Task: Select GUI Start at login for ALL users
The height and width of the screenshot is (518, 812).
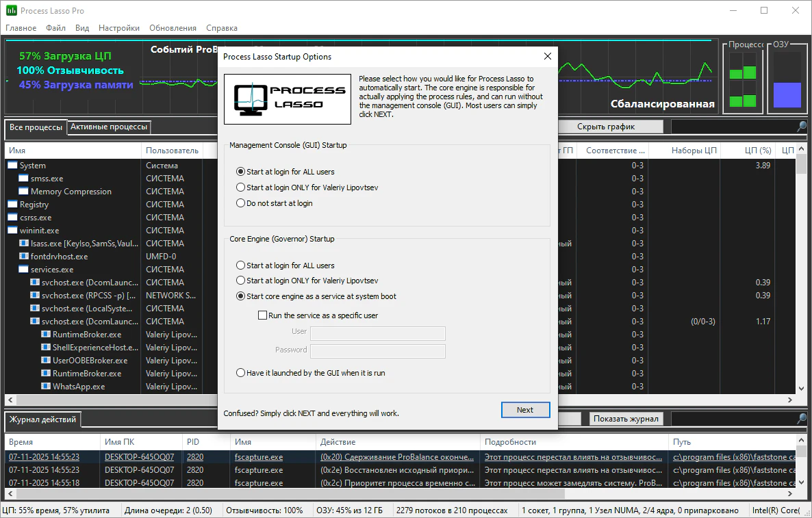Action: point(286,172)
